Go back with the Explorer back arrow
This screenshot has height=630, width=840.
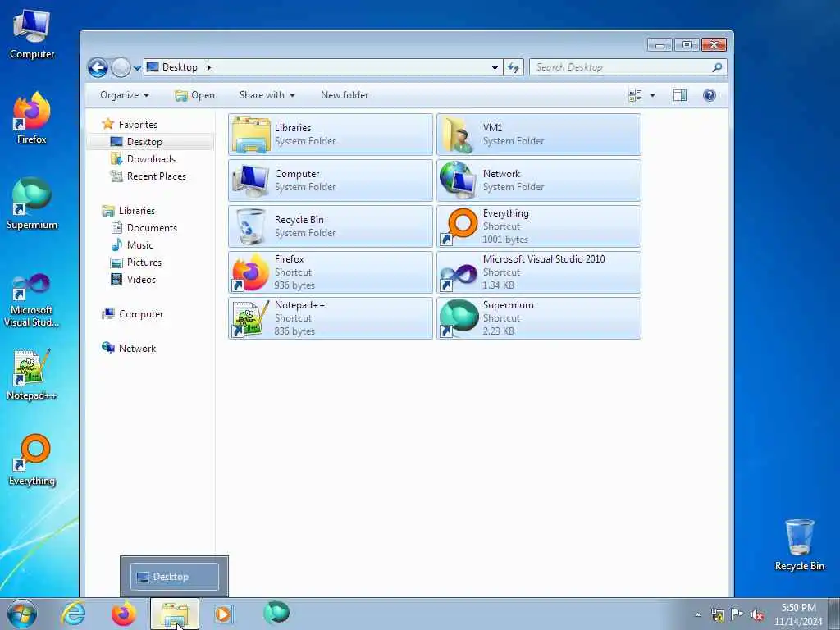tap(98, 67)
